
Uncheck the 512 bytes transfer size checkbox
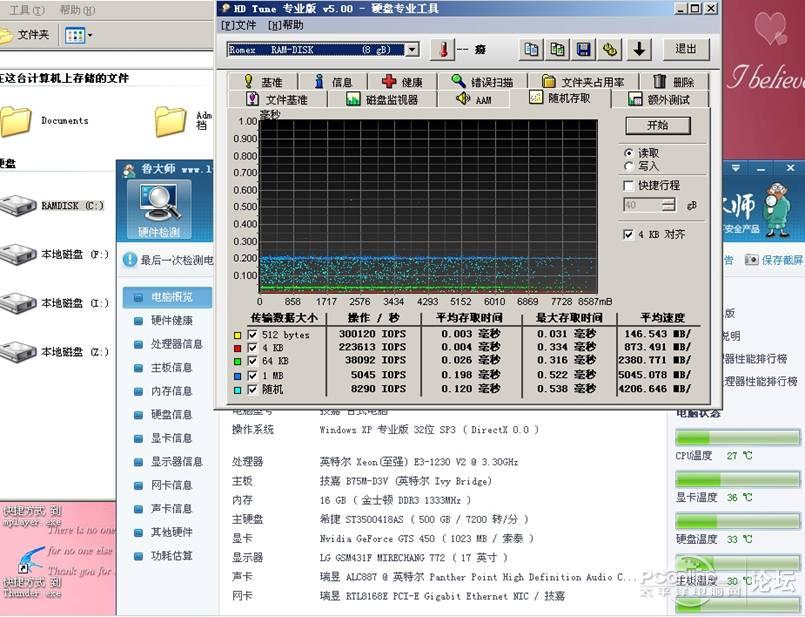(x=253, y=335)
